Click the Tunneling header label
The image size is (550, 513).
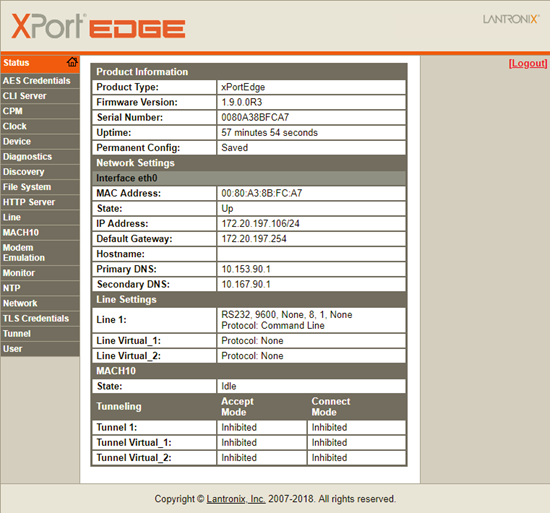[x=119, y=406]
